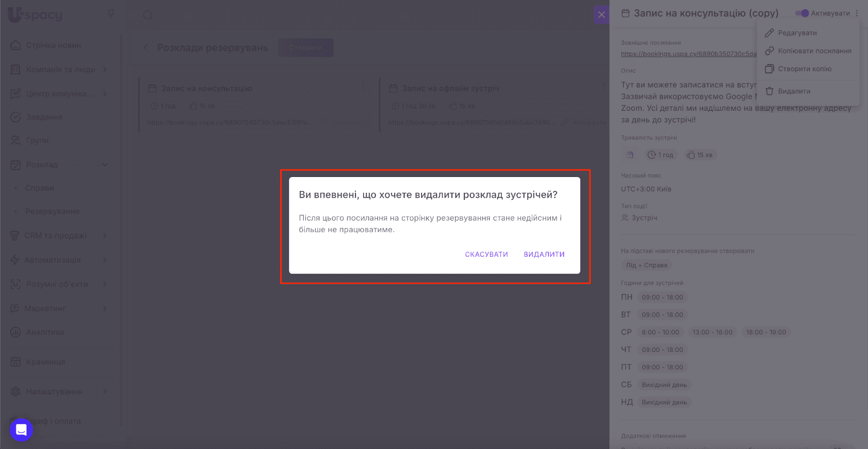Click the Вихідний день chip for НД
Screen dimensions: 868x449
[665, 402]
